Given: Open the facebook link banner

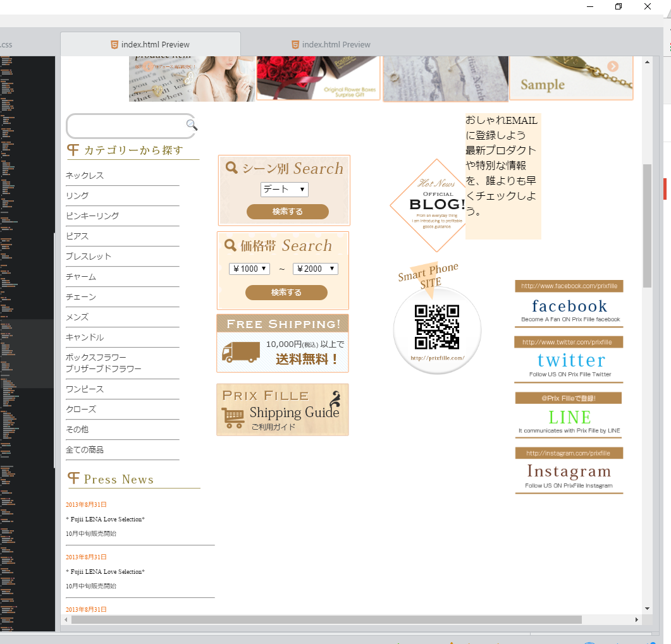Looking at the screenshot, I should (569, 305).
